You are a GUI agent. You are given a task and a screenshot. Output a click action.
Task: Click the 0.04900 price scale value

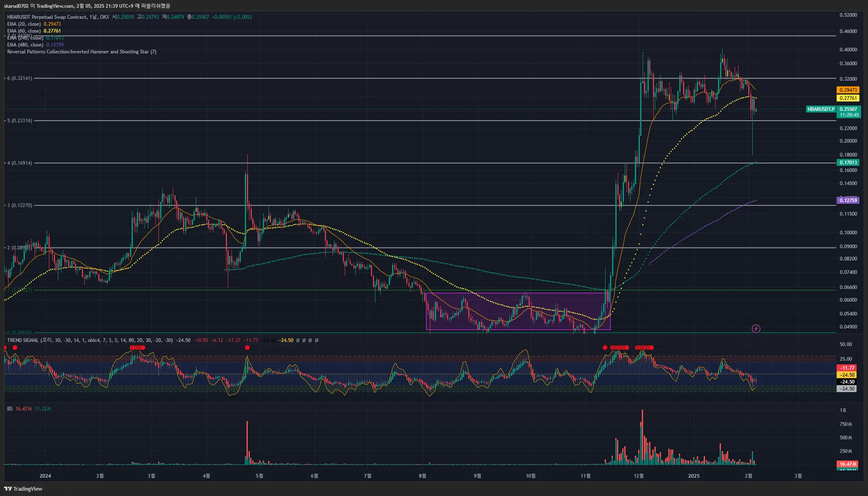848,327
